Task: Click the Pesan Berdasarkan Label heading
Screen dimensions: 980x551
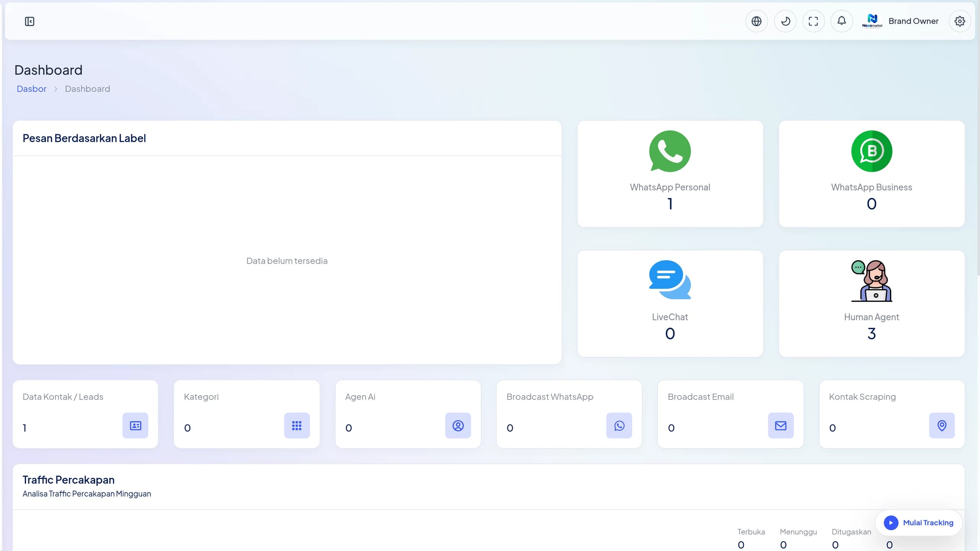Action: [84, 138]
